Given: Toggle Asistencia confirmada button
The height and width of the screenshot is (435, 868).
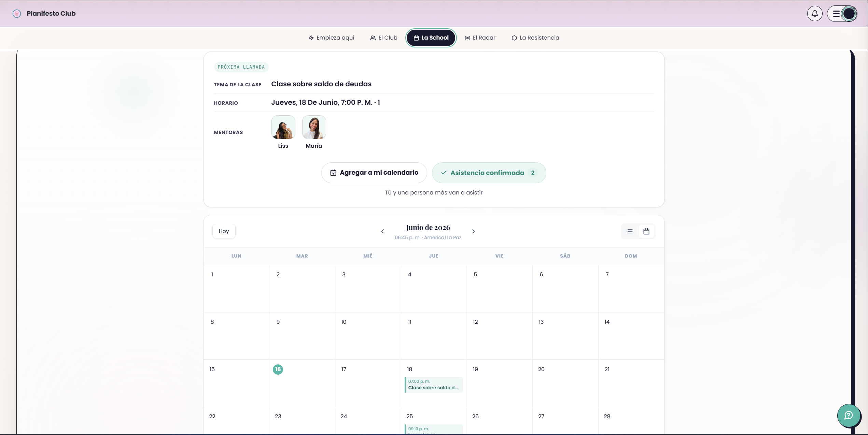Looking at the screenshot, I should 489,173.
